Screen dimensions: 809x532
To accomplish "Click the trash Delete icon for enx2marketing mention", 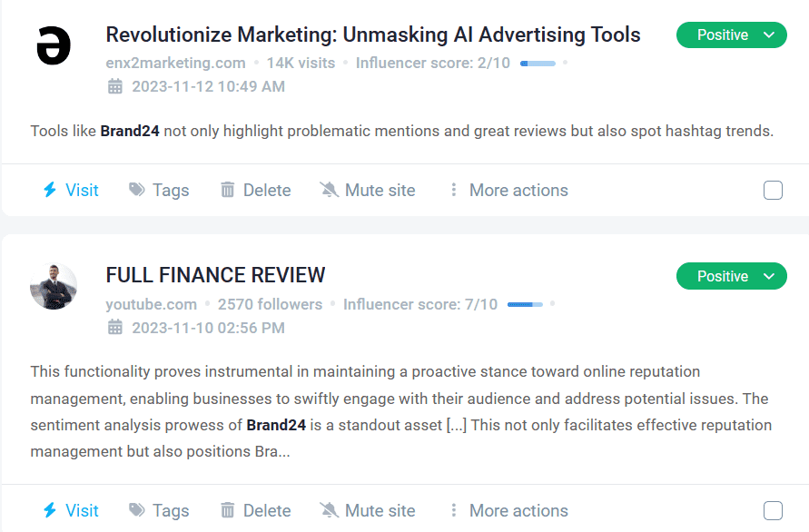I will 228,190.
